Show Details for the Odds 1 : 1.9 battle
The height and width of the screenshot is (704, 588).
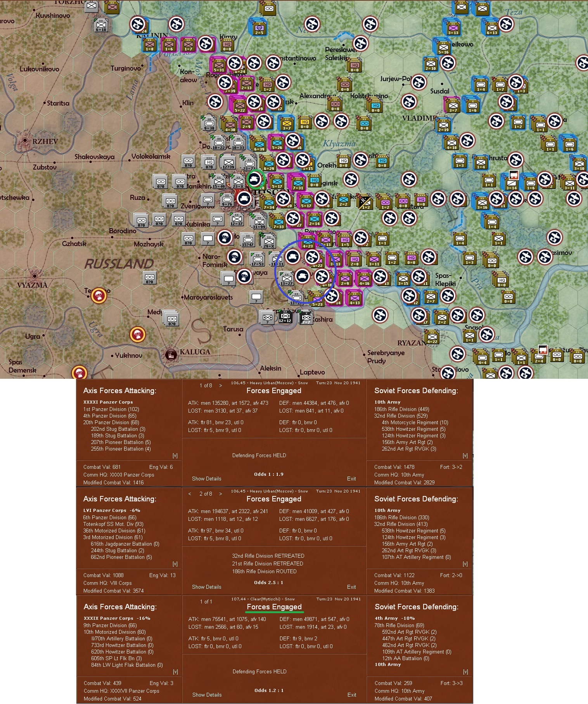(207, 479)
